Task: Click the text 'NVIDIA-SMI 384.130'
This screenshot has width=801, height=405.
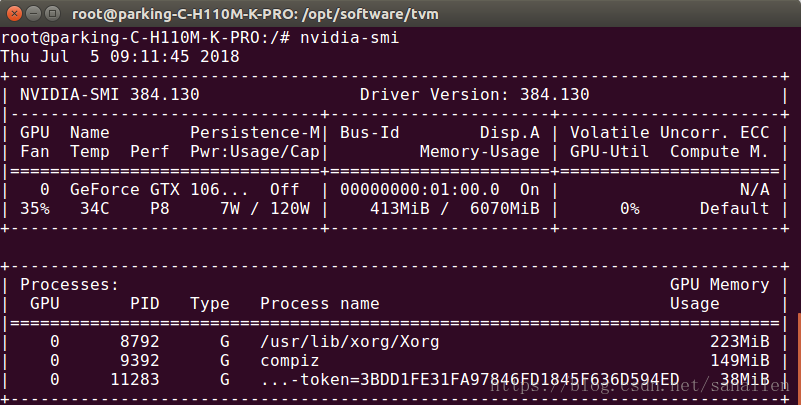Action: tap(109, 94)
